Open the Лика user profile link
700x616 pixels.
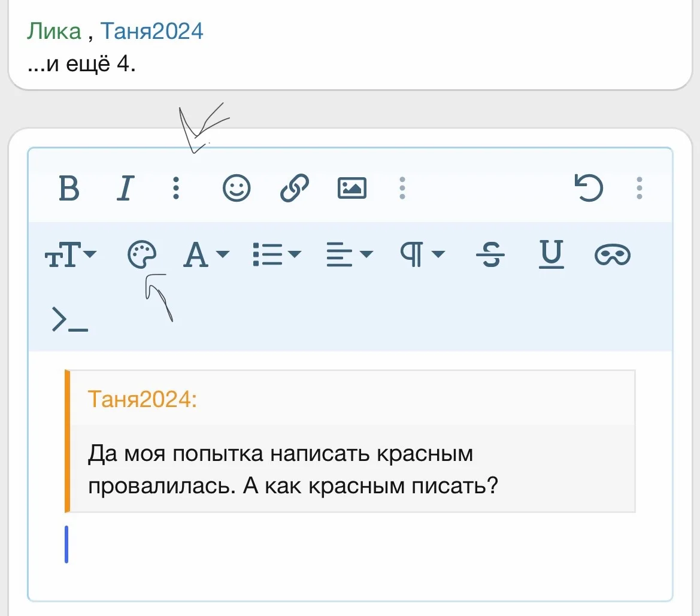point(53,31)
